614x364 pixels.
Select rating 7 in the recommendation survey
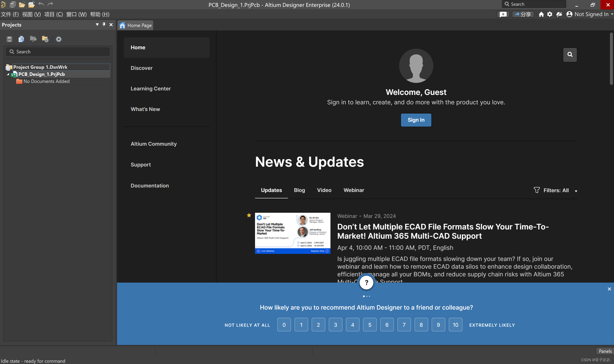(x=404, y=325)
